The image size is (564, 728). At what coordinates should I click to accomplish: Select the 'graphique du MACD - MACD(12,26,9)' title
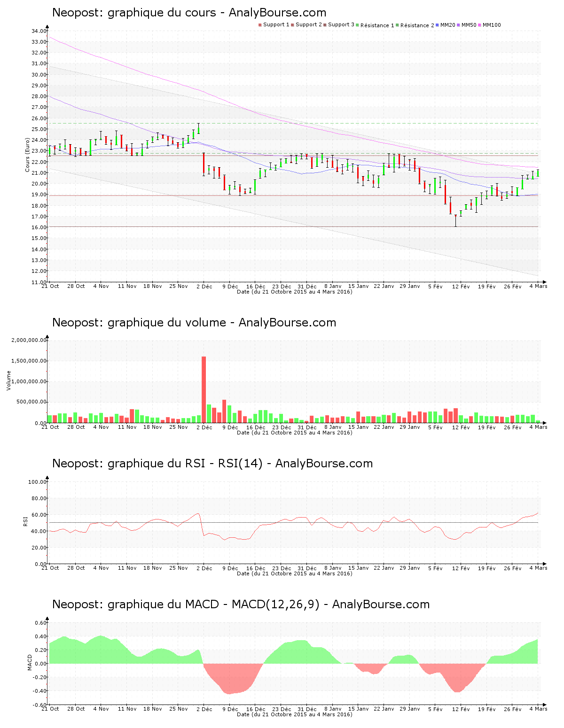(241, 604)
